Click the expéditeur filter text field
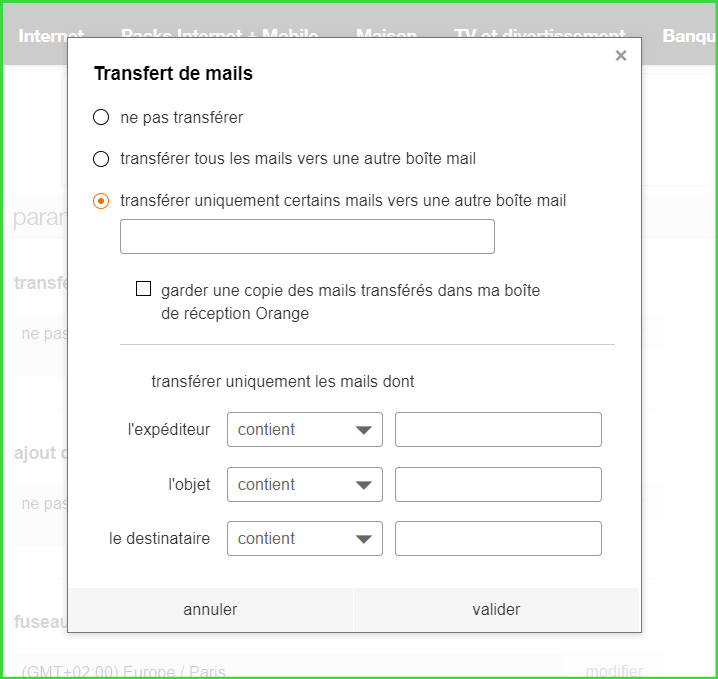The width and height of the screenshot is (718, 679). [x=498, y=430]
